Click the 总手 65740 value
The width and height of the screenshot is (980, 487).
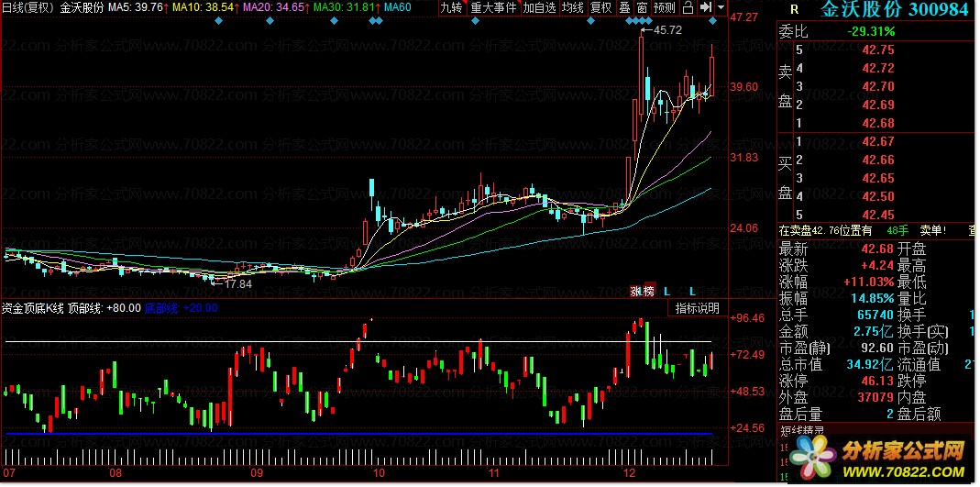point(875,315)
